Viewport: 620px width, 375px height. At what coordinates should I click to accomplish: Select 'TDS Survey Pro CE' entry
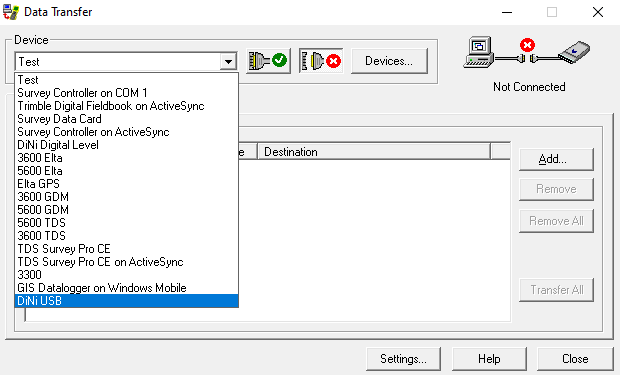tap(127, 249)
